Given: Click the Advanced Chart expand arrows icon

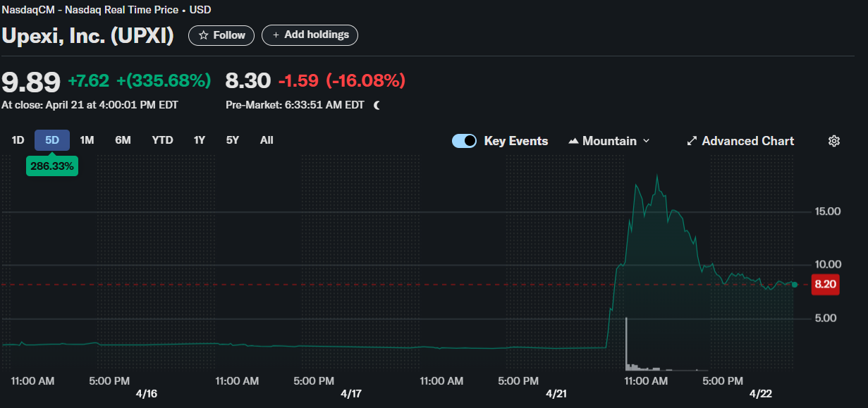Looking at the screenshot, I should pyautogui.click(x=692, y=141).
